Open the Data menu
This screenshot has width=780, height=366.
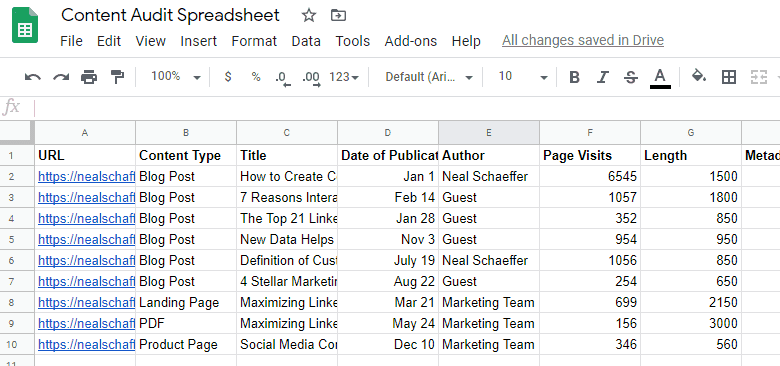point(306,41)
